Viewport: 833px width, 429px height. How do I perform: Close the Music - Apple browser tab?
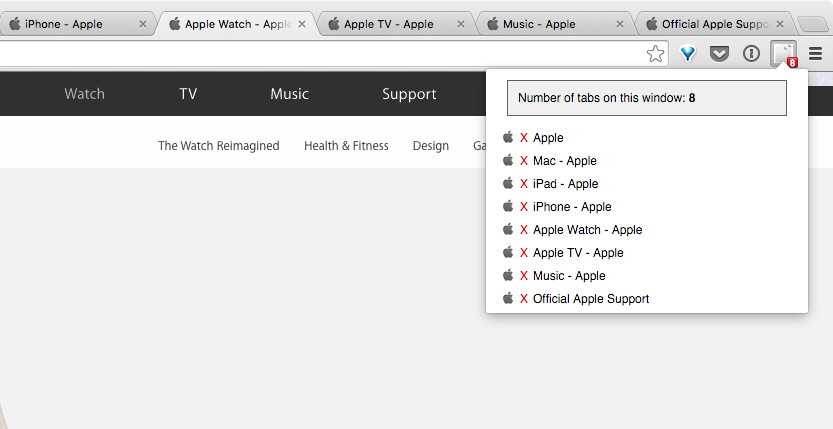619,24
